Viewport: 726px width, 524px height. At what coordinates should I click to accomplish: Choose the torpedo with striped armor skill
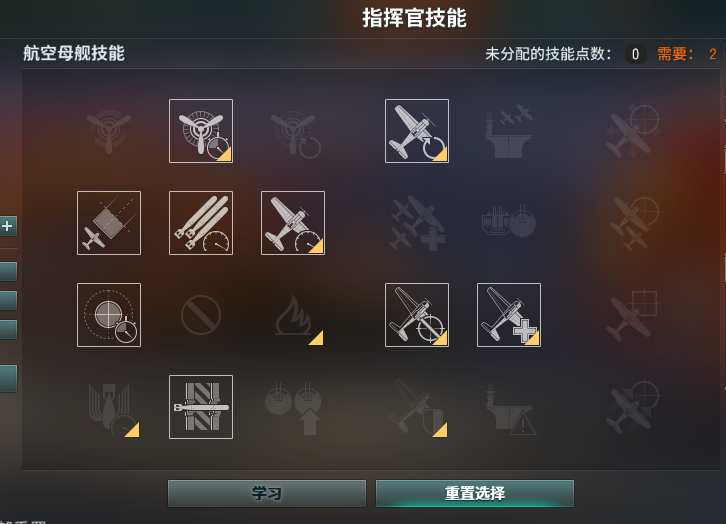pos(201,407)
